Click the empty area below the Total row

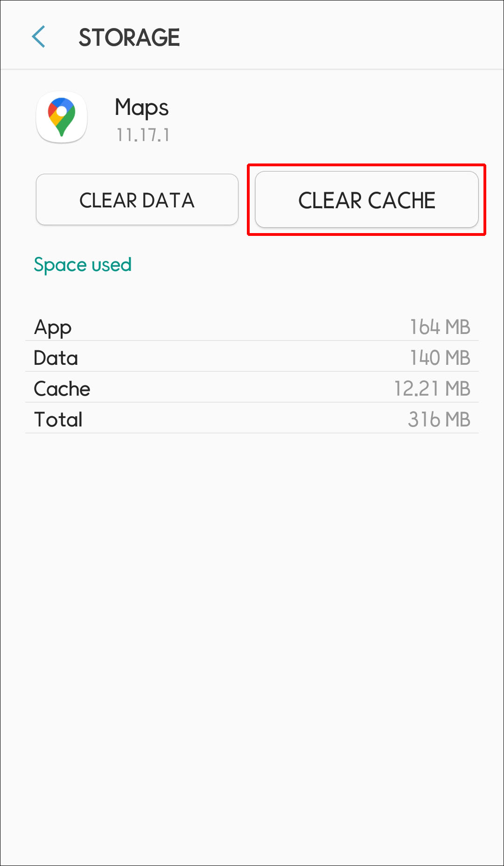tap(252, 631)
